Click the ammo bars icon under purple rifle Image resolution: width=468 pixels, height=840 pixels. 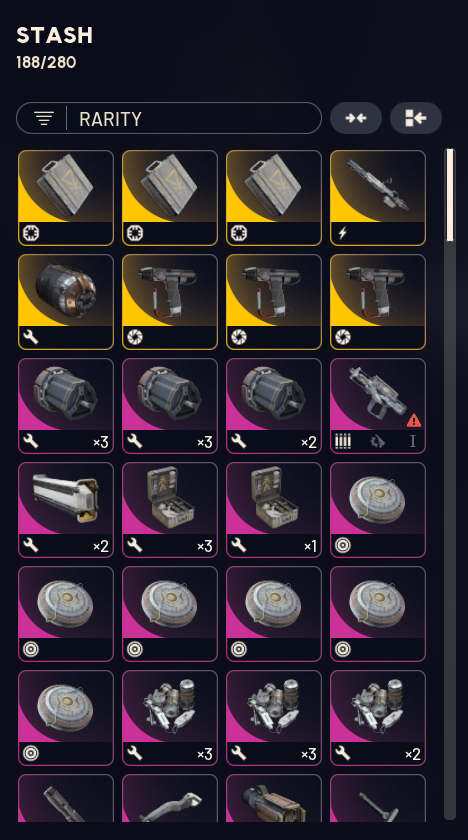tap(343, 441)
